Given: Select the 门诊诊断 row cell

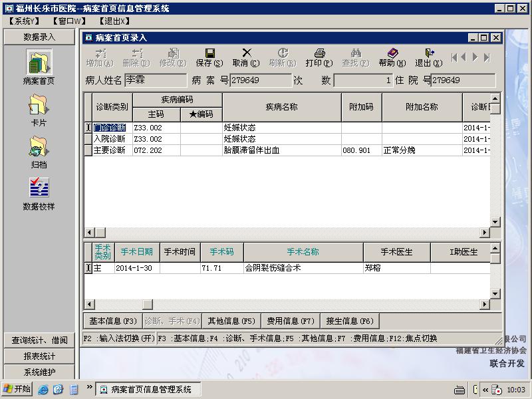Looking at the screenshot, I should tap(112, 128).
